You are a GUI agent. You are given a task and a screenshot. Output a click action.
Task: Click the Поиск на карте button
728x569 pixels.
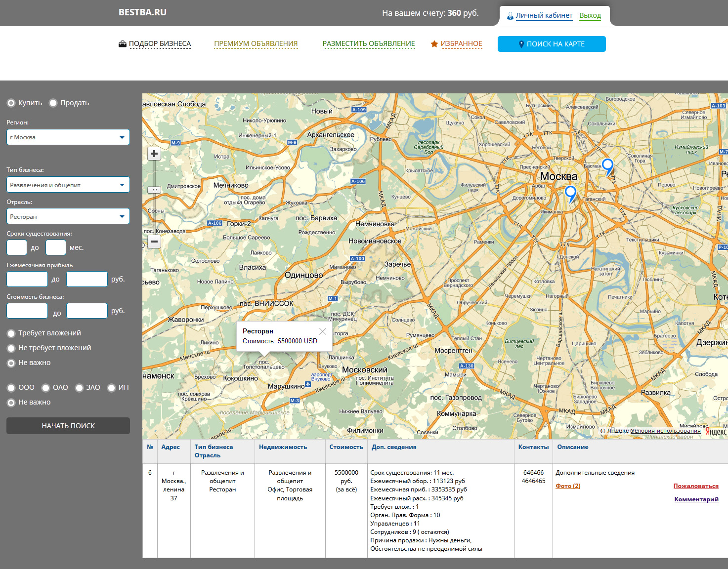[552, 44]
